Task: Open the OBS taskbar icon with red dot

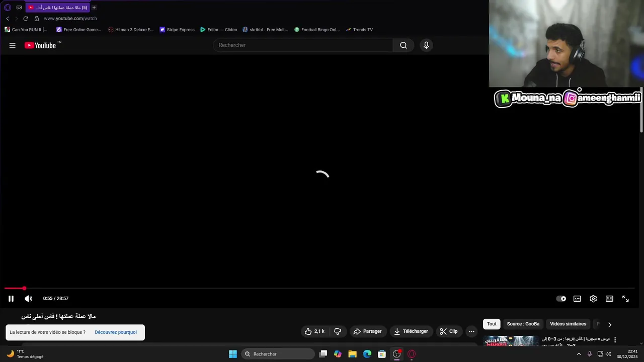Action: 397,354
